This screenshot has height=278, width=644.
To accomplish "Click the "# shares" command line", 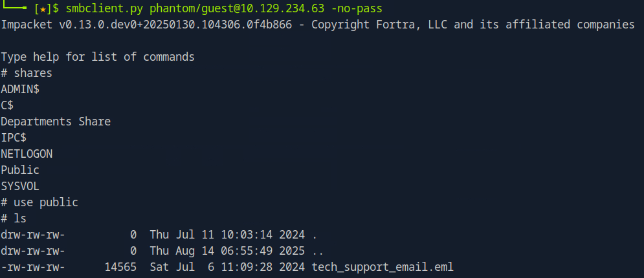I will coord(27,73).
